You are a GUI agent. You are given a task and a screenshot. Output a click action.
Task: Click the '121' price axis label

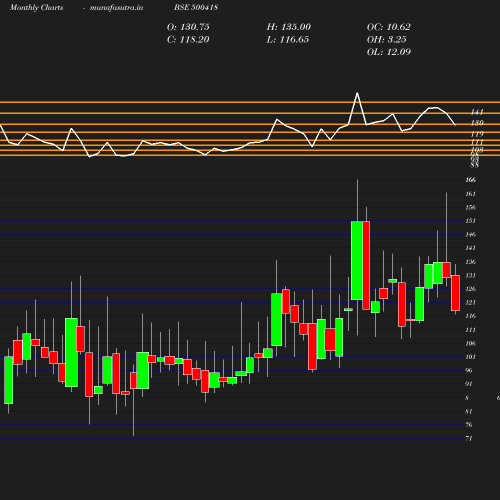point(470,302)
